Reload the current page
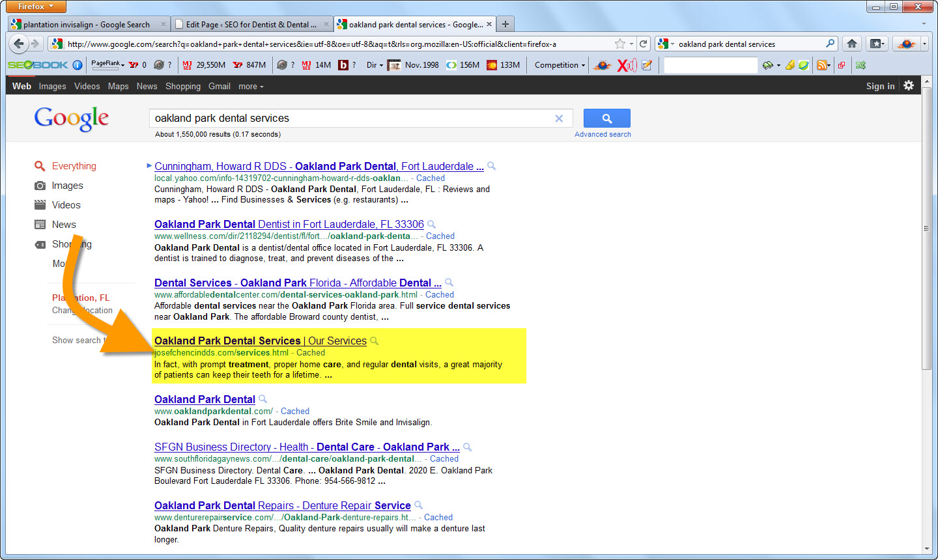Image resolution: width=938 pixels, height=560 pixels. (x=644, y=44)
